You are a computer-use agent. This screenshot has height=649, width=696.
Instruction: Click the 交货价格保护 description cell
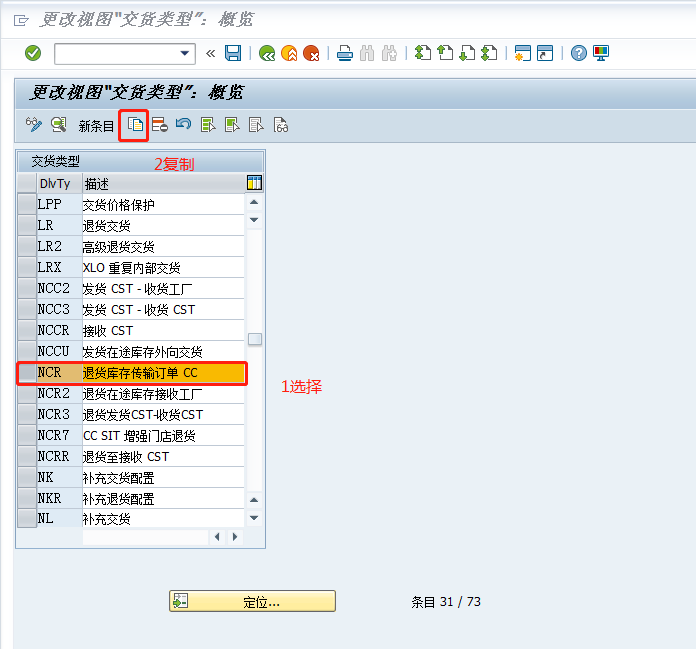pyautogui.click(x=163, y=204)
